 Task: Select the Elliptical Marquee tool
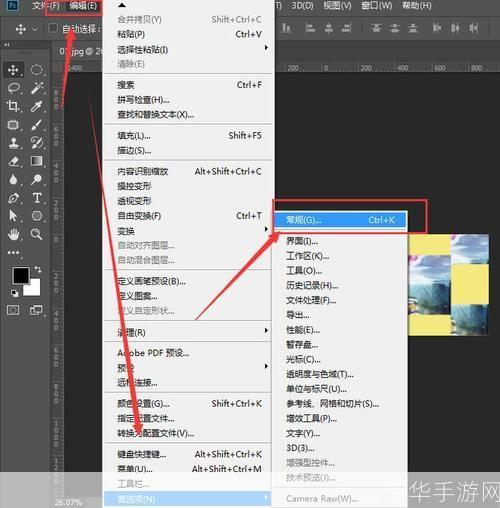click(36, 70)
